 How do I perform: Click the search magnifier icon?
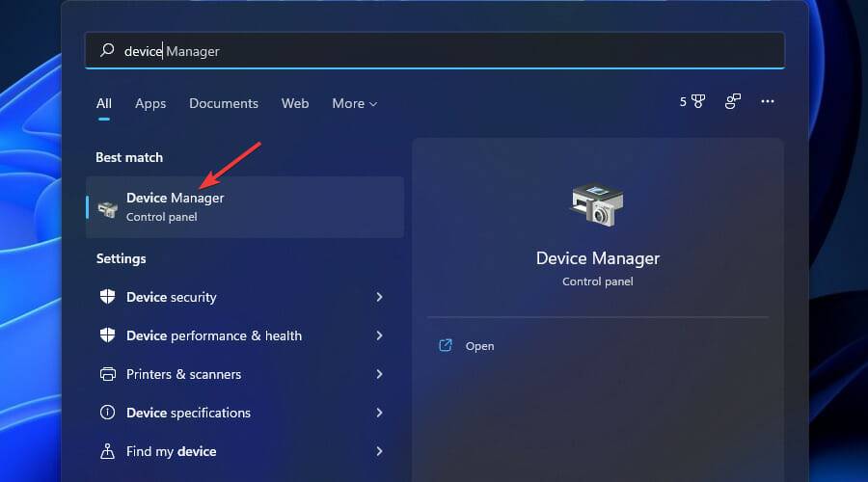click(107, 50)
